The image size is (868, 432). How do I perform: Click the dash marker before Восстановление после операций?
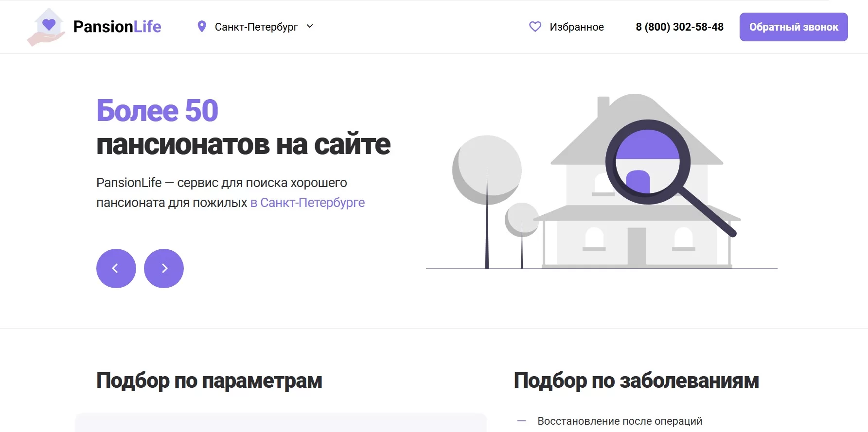click(521, 421)
